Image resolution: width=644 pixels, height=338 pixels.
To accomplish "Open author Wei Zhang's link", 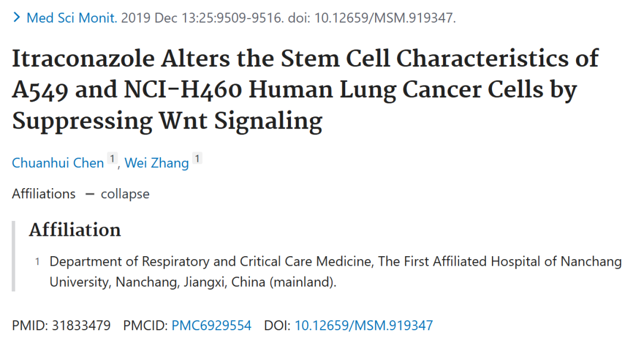I will coord(156,163).
